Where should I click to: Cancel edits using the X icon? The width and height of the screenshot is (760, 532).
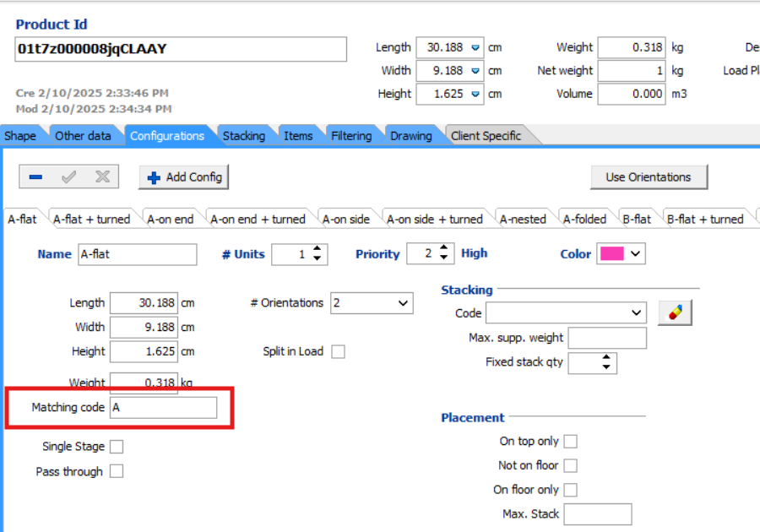click(101, 176)
